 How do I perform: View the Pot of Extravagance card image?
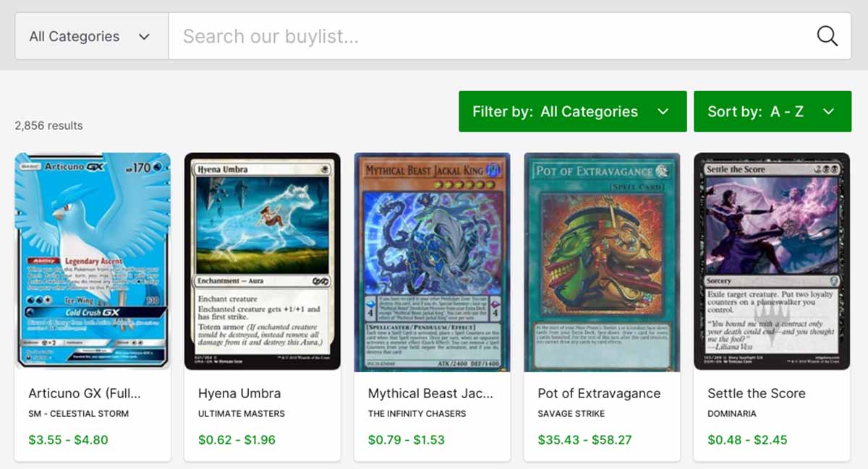click(602, 262)
